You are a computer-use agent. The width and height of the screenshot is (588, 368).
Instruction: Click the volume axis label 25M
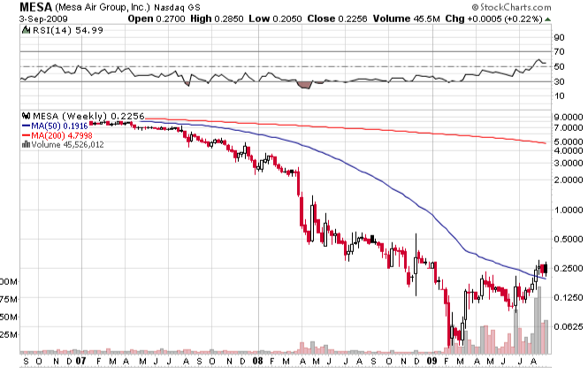pyautogui.click(x=9, y=334)
